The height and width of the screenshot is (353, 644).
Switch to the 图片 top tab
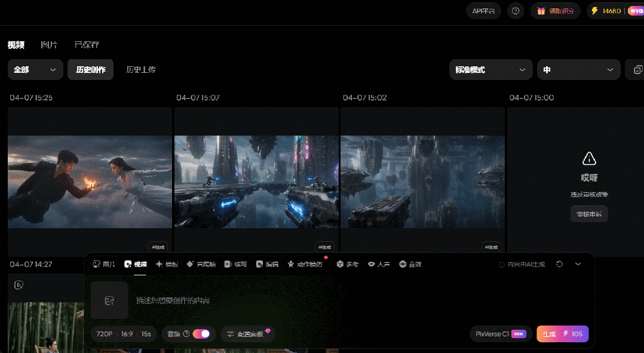(49, 45)
